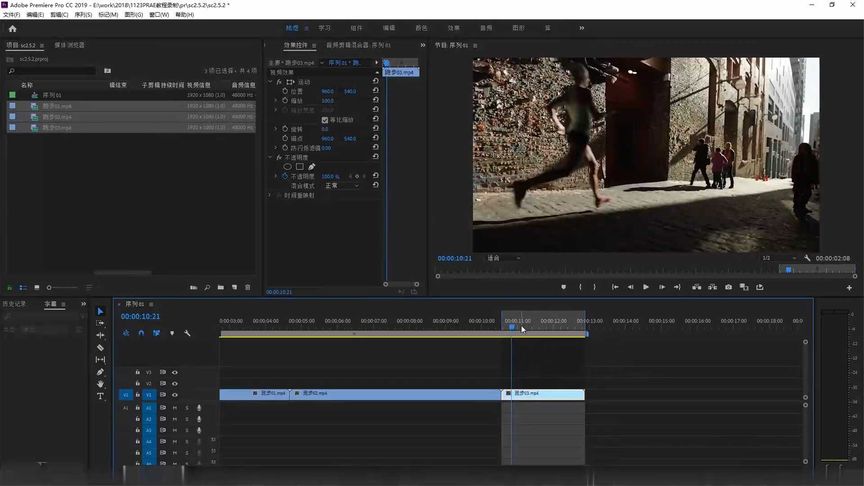
Task: Enable voice-over record on A1
Action: tap(199, 408)
